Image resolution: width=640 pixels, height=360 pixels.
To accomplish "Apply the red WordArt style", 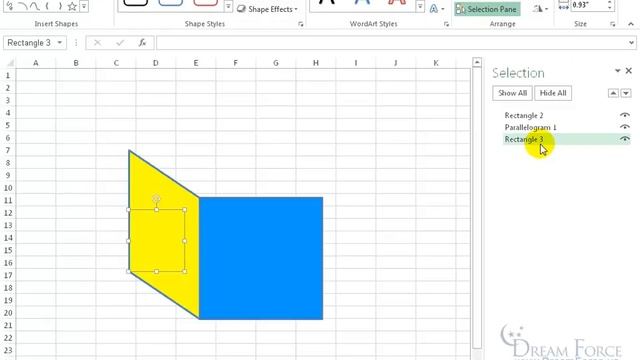I will 397,3.
